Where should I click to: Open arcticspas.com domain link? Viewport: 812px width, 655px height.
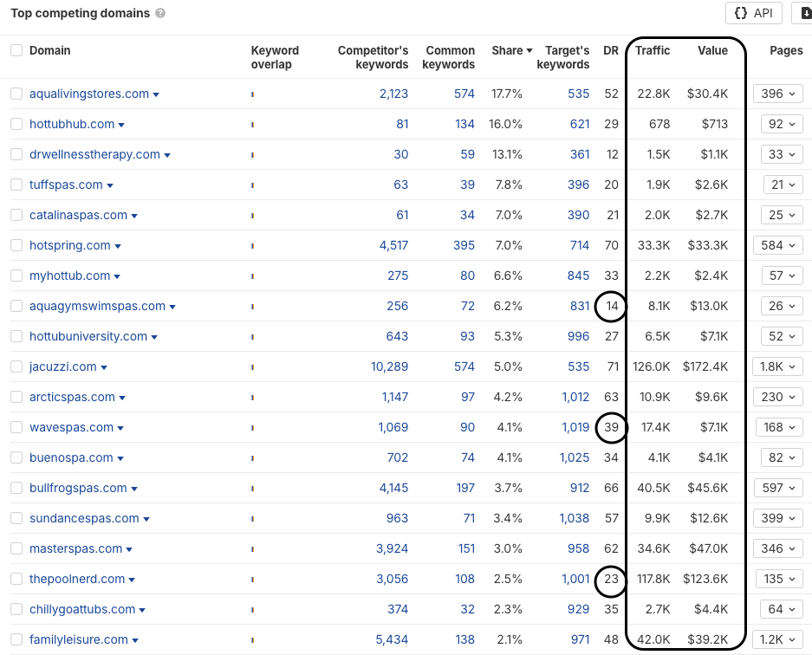click(72, 397)
